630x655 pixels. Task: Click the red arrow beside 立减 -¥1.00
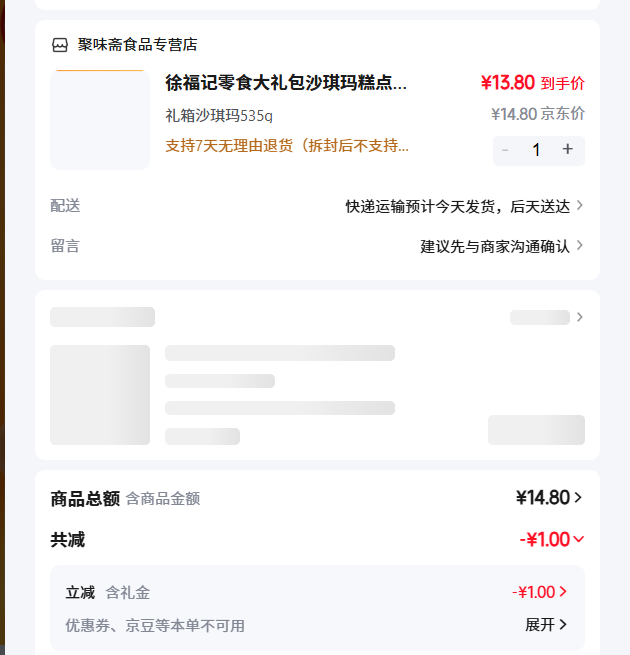pos(564,592)
